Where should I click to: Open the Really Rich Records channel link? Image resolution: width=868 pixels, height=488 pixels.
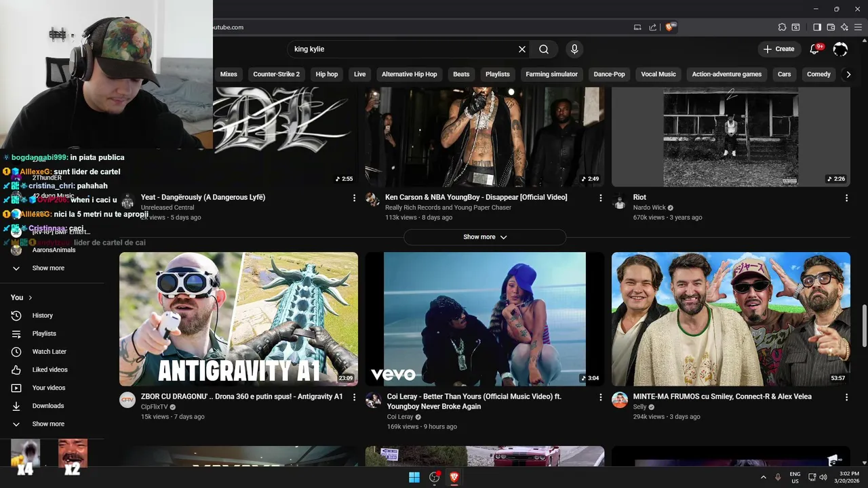coord(448,208)
